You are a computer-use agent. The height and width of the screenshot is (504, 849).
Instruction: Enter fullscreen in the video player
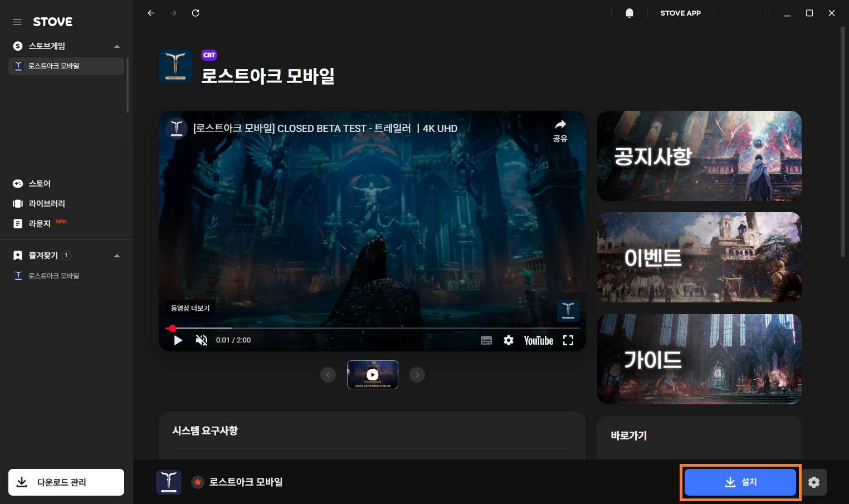[x=568, y=340]
